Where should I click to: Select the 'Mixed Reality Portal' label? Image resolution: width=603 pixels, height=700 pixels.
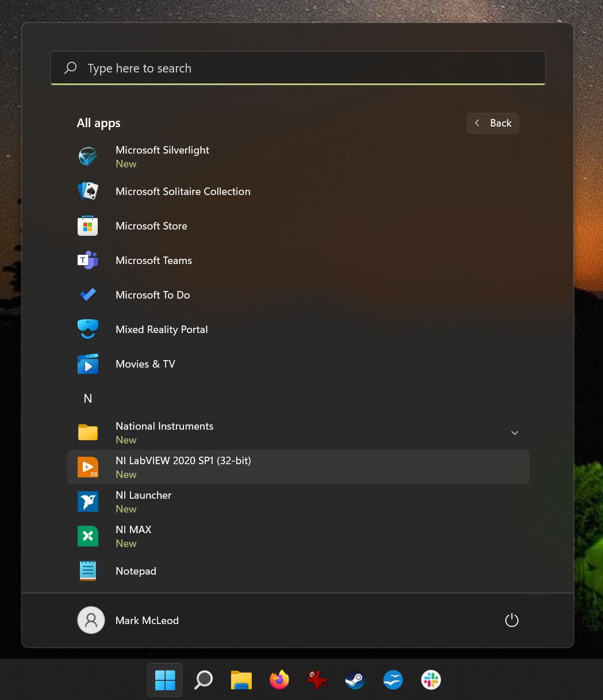162,330
